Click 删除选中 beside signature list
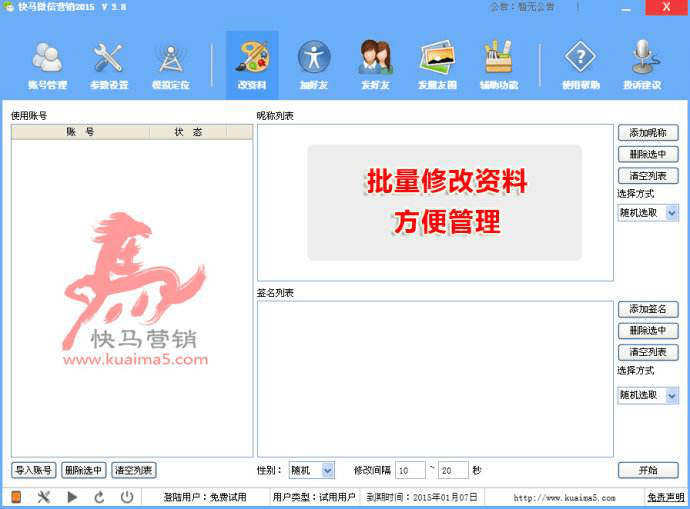690x509 pixels. click(648, 330)
